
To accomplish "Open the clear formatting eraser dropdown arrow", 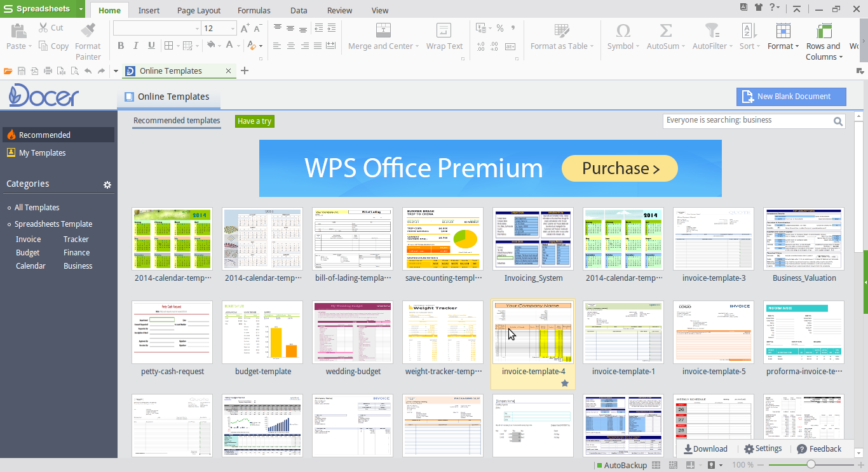I will point(261,46).
